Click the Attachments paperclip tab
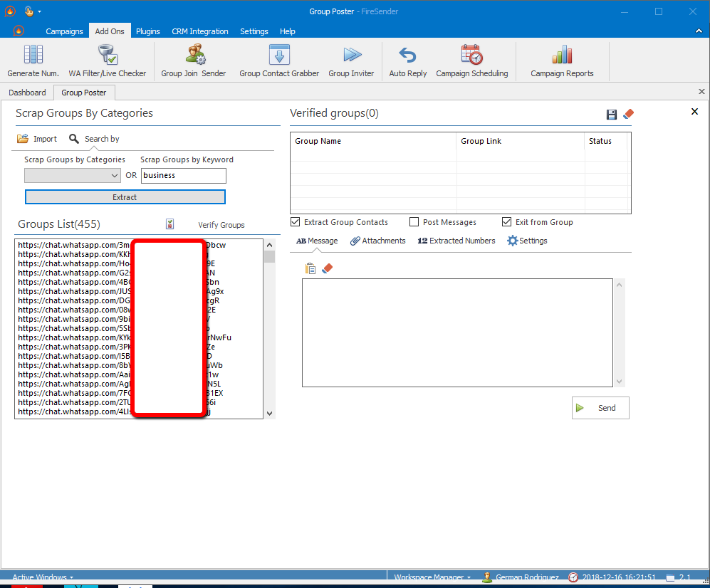This screenshot has width=710, height=588. (x=378, y=241)
